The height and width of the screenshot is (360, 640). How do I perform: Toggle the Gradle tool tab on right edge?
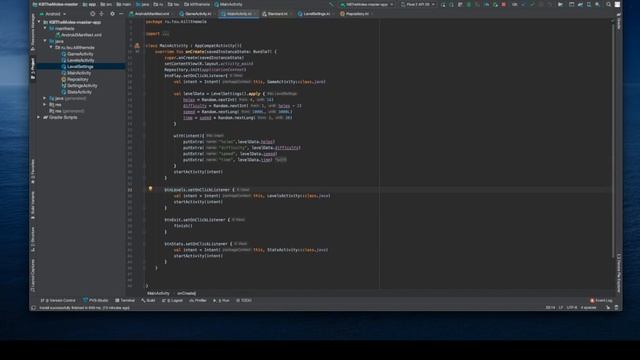point(619,21)
